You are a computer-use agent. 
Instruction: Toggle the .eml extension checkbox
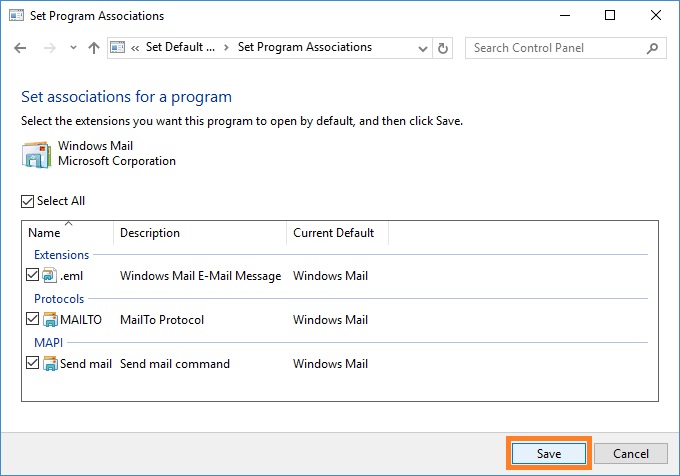(x=33, y=275)
